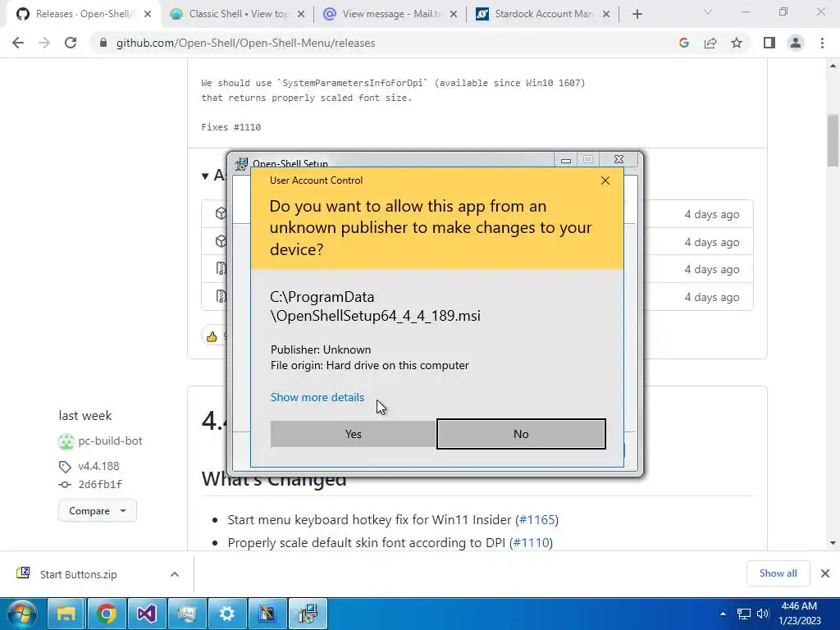Click the site lock icon

coord(103,43)
